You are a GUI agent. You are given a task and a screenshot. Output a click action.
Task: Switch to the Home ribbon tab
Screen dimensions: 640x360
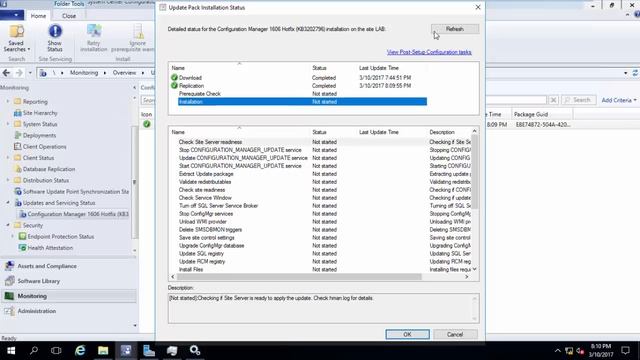[x=38, y=16]
